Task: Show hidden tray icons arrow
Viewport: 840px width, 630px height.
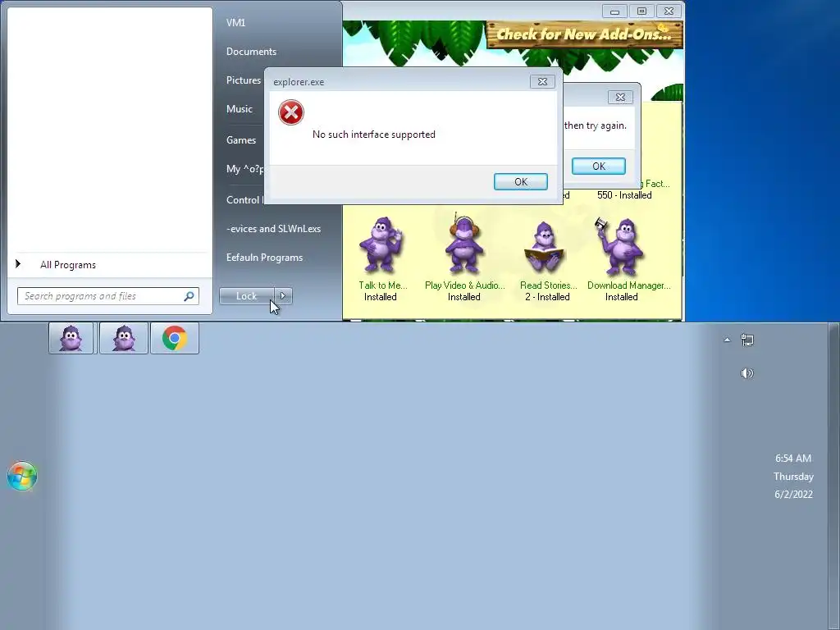Action: (727, 340)
